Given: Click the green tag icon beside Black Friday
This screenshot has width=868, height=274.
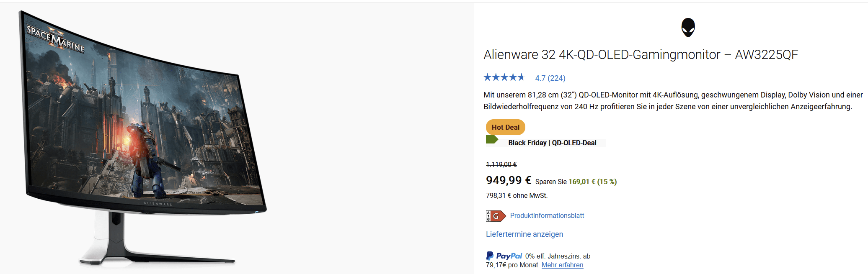Looking at the screenshot, I should click(492, 140).
